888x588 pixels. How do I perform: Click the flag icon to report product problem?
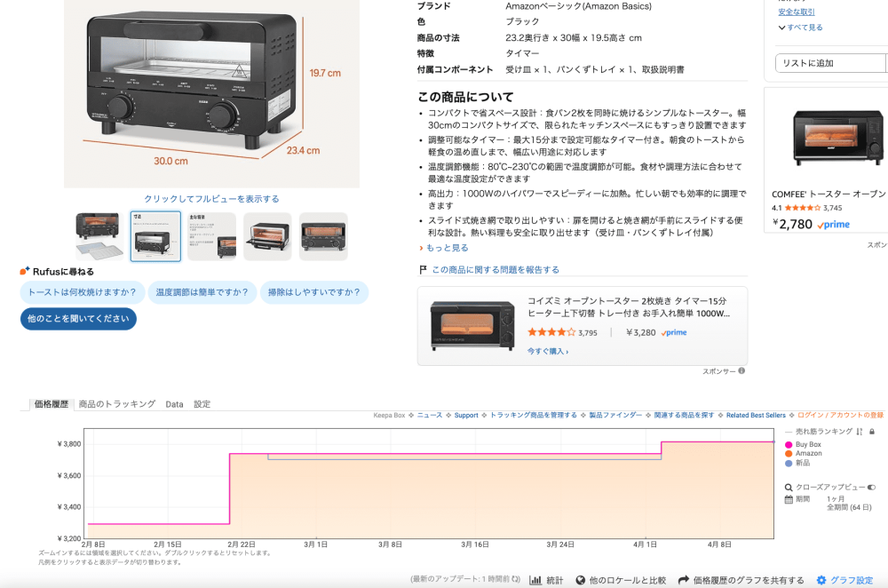[x=424, y=270]
